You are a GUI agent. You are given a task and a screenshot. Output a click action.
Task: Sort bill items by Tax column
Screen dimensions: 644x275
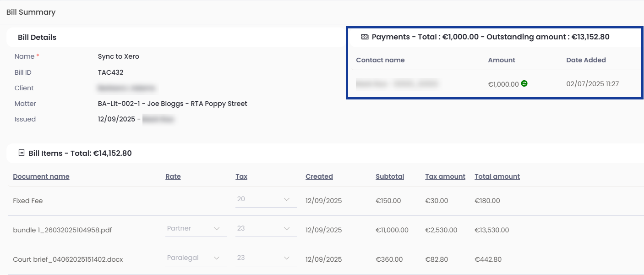point(241,176)
